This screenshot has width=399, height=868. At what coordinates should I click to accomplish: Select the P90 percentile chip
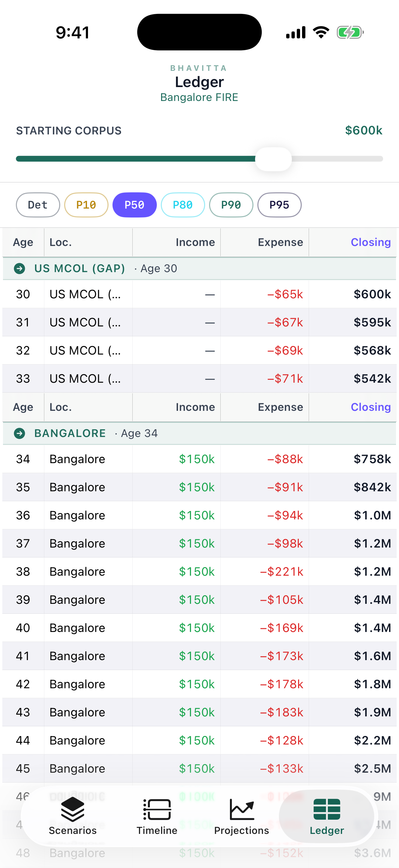231,205
